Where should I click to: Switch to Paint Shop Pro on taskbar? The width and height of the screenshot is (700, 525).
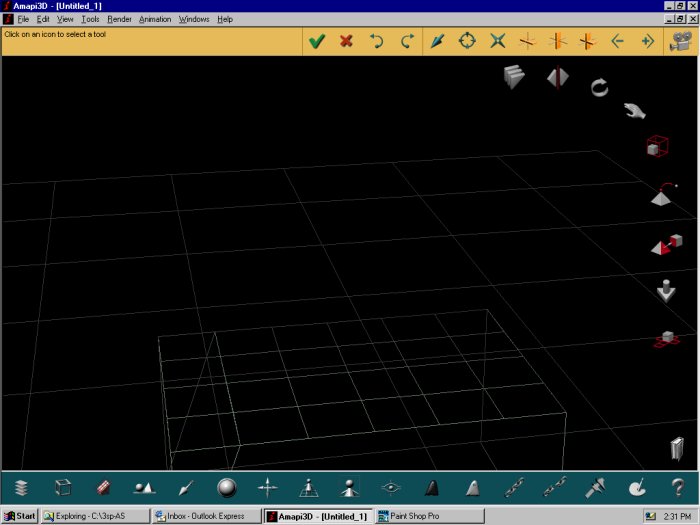(429, 516)
